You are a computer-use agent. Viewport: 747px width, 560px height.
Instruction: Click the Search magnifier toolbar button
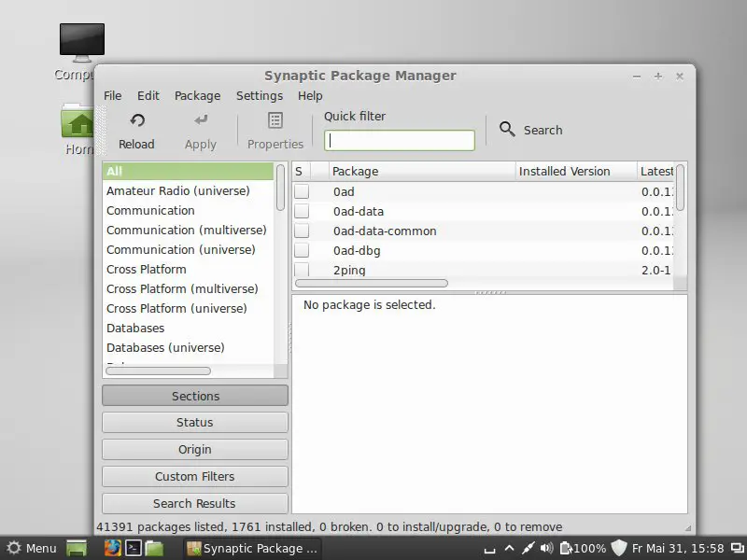pyautogui.click(x=530, y=130)
